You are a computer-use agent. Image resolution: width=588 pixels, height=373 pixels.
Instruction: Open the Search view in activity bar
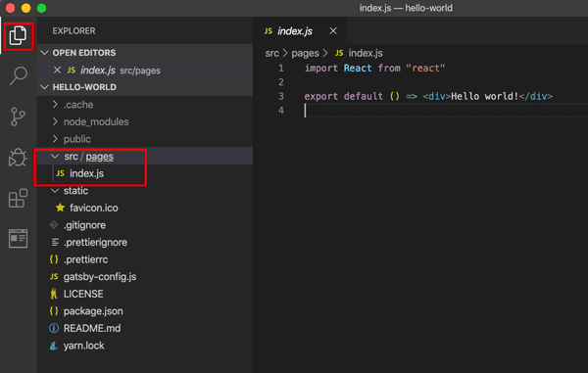click(18, 75)
